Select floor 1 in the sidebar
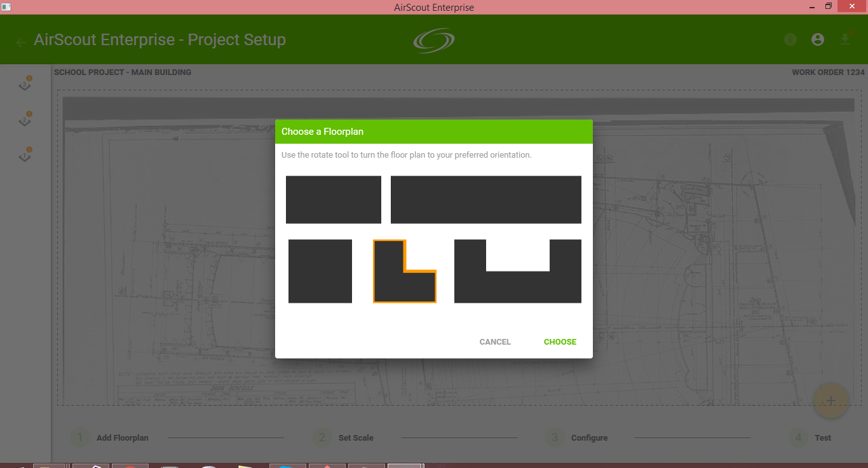This screenshot has height=468, width=868. click(25, 155)
